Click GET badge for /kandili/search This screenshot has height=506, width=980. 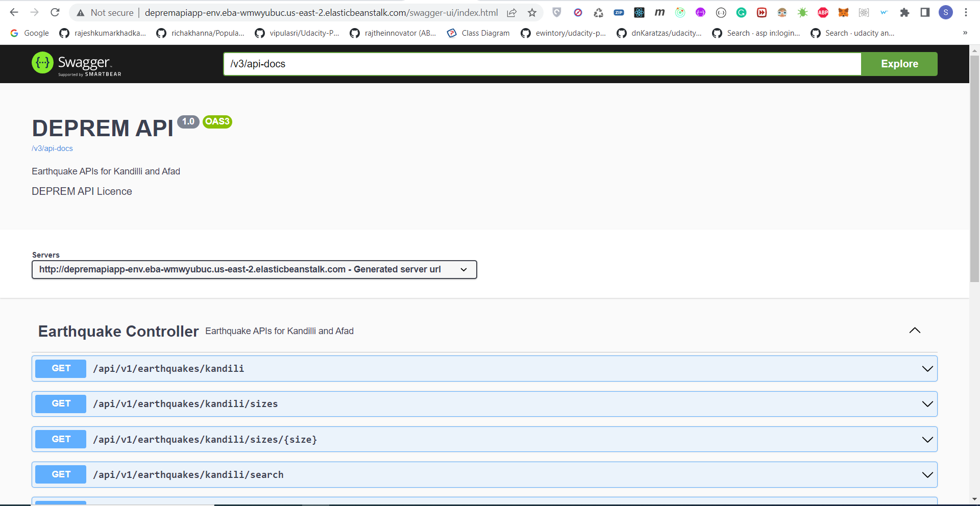coord(61,474)
